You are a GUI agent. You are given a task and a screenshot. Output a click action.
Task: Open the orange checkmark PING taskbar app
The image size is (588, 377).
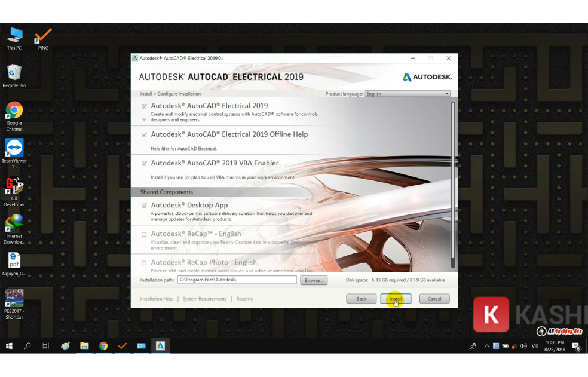[122, 346]
